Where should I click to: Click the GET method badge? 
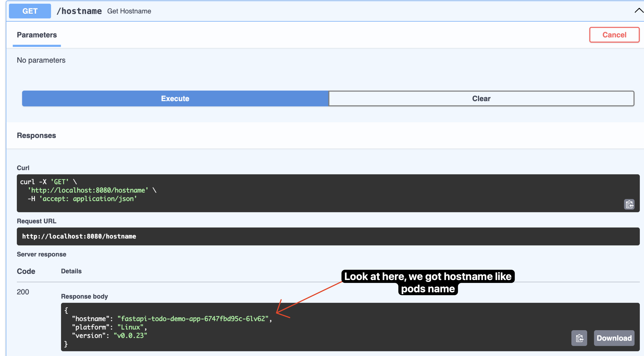click(x=30, y=11)
